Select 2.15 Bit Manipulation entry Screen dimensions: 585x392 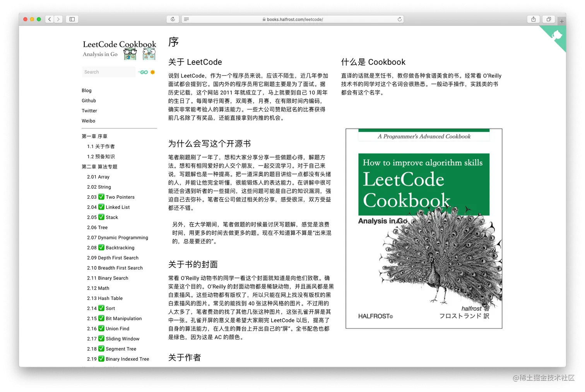coord(115,318)
